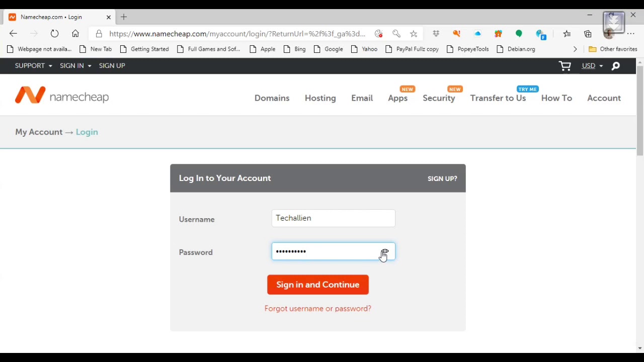This screenshot has height=362, width=644.
Task: Go to the browser home page icon
Action: [75, 34]
